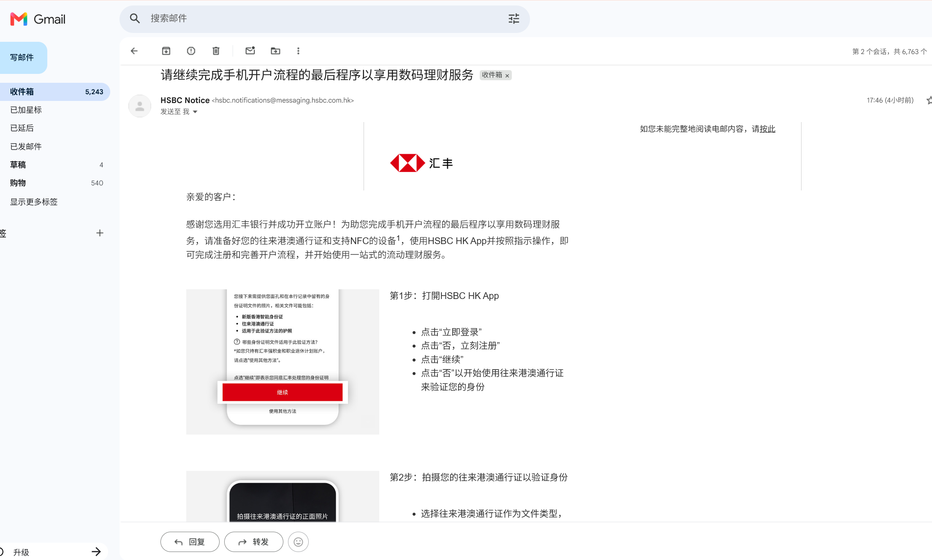
Task: Click the Gmail logo
Action: point(38,19)
